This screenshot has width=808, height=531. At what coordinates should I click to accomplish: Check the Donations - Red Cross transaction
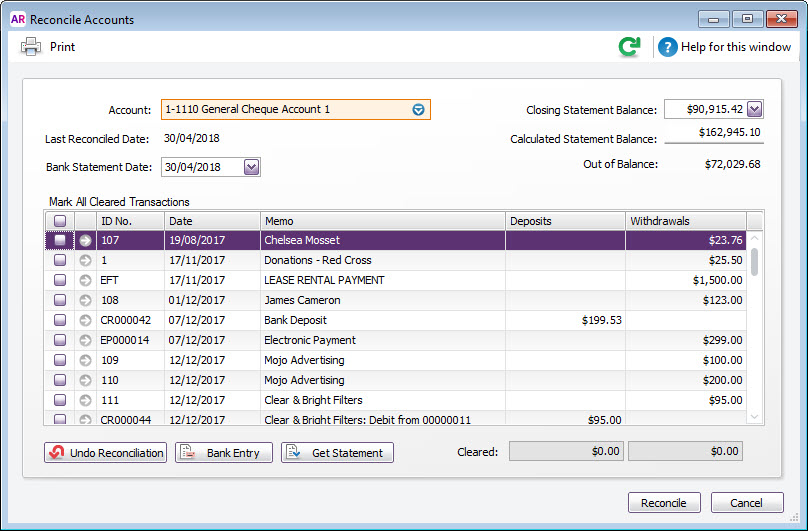click(x=60, y=260)
